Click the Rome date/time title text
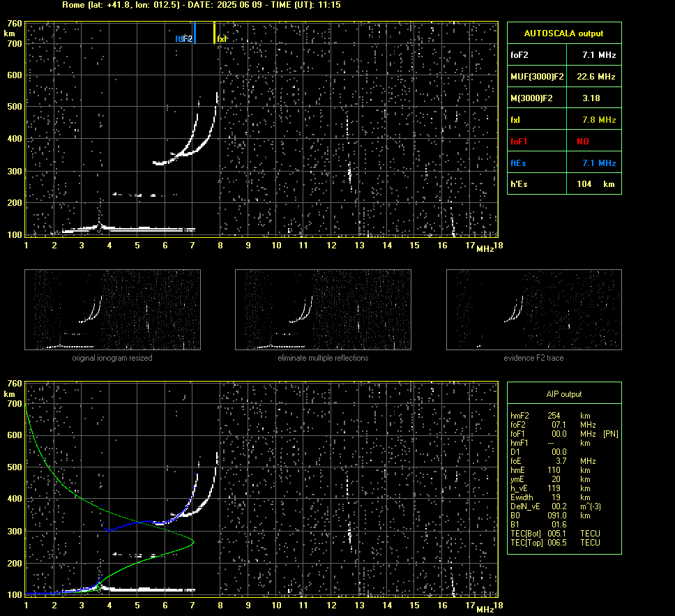 pos(201,5)
